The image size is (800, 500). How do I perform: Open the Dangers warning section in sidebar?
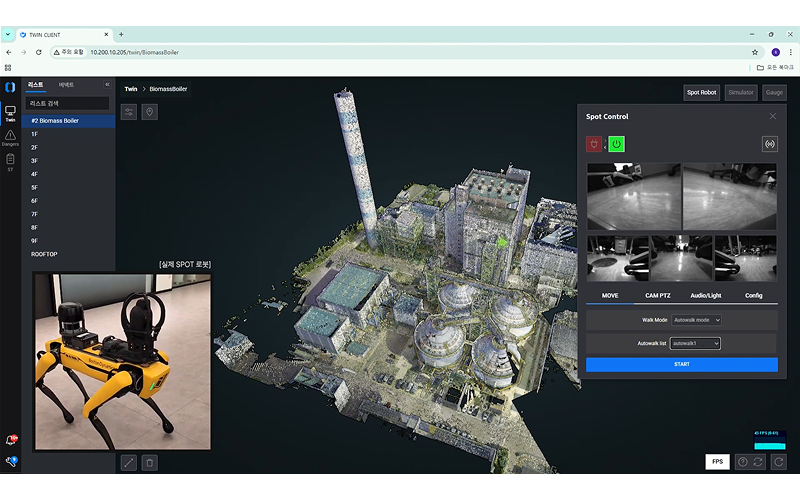pos(10,137)
